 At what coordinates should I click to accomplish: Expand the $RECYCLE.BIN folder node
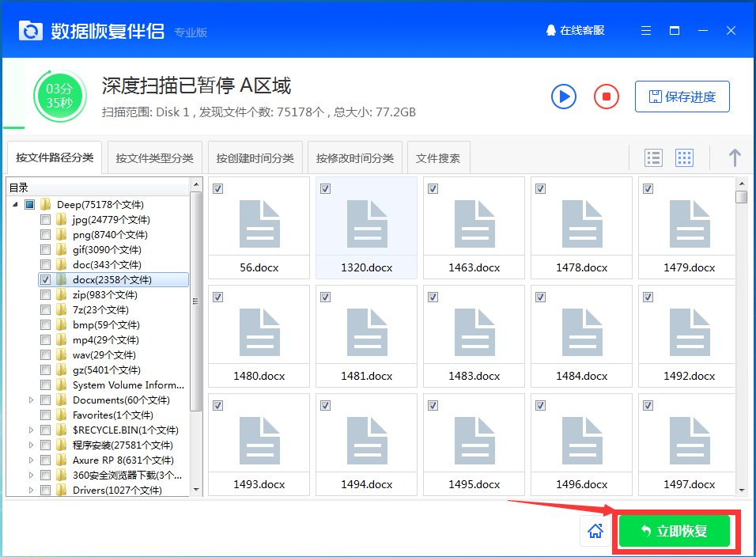31,430
